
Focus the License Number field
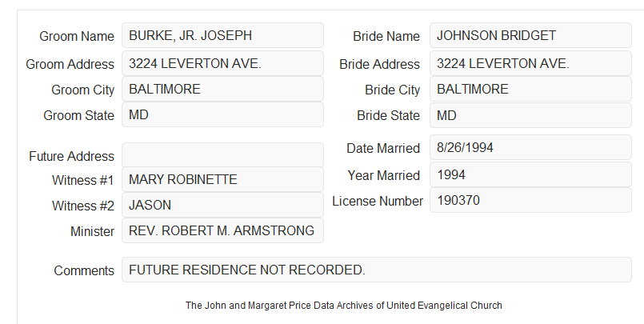530,200
